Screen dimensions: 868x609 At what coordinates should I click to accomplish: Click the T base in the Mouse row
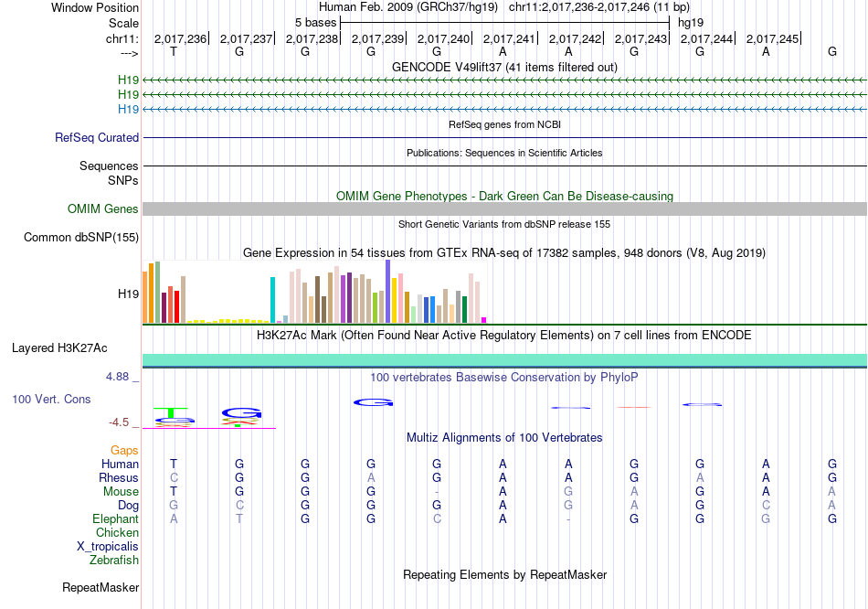(174, 492)
